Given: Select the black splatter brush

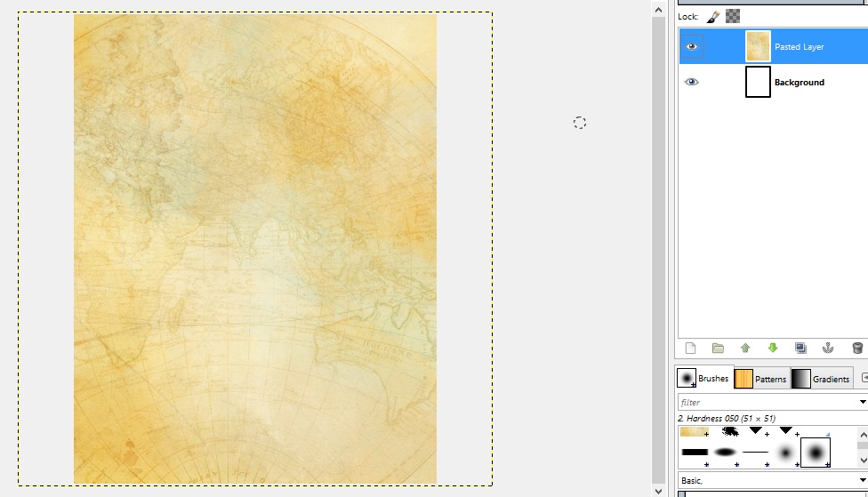Looking at the screenshot, I should (x=730, y=432).
